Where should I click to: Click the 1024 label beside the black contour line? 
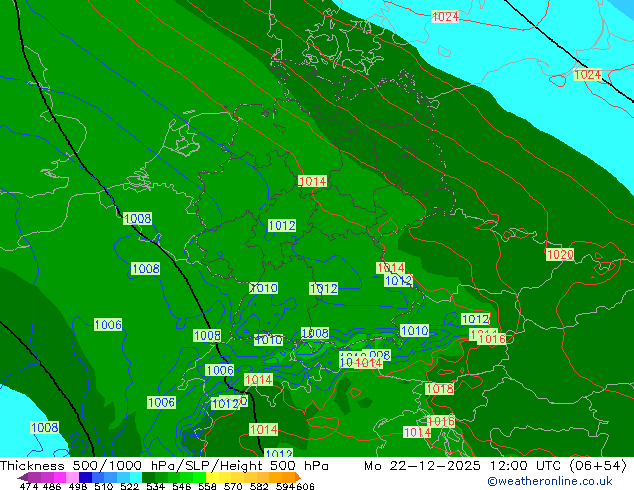588,75
